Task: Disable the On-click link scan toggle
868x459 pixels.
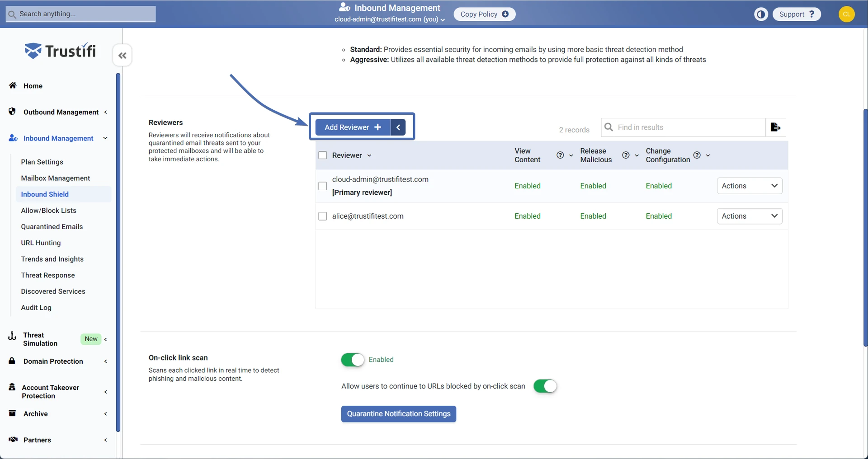Action: [x=352, y=360]
